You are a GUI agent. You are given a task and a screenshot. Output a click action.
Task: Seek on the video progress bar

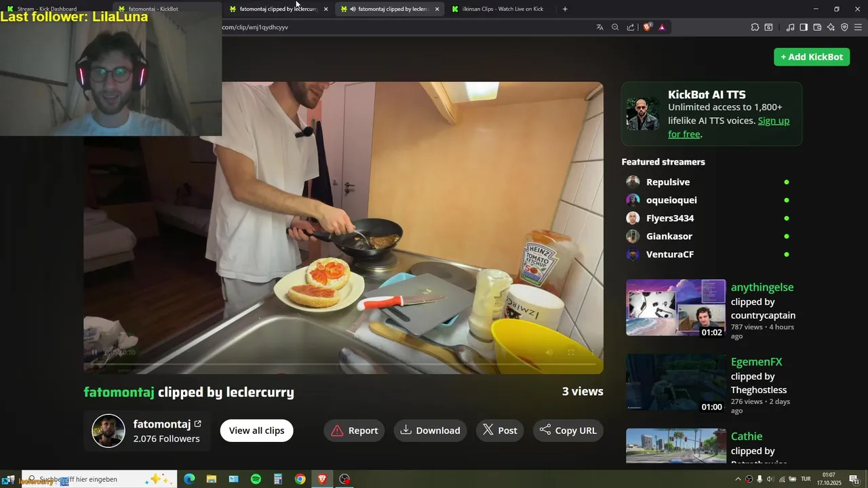[343, 365]
